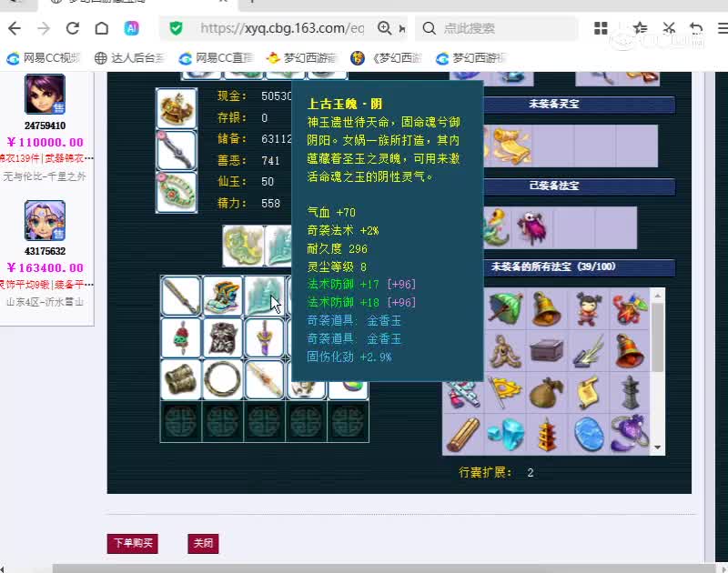The height and width of the screenshot is (573, 728).
Task: Click the zoom icon in the address bar
Action: pos(385,28)
